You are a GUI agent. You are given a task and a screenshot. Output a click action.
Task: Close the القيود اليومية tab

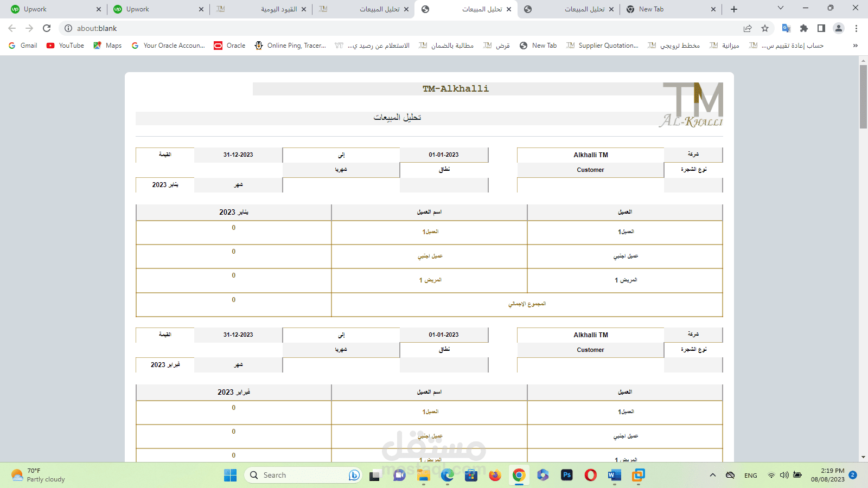coord(304,9)
